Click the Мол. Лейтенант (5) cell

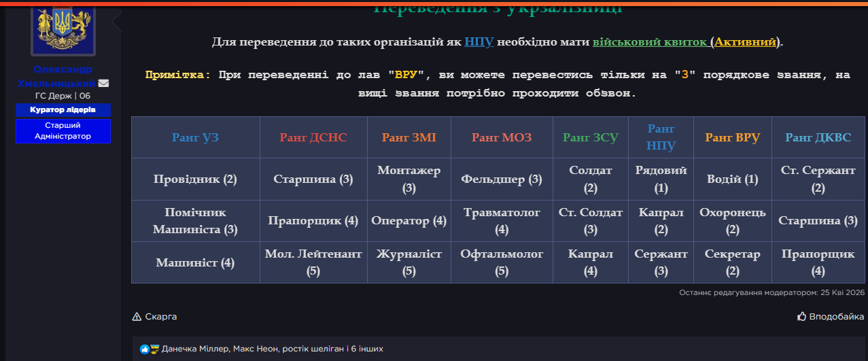point(313,262)
